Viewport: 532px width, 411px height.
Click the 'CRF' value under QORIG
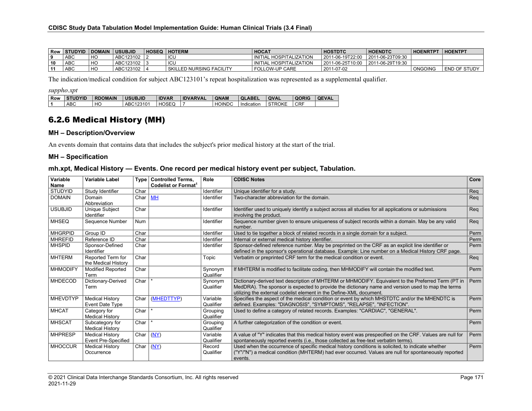coord(300,104)
